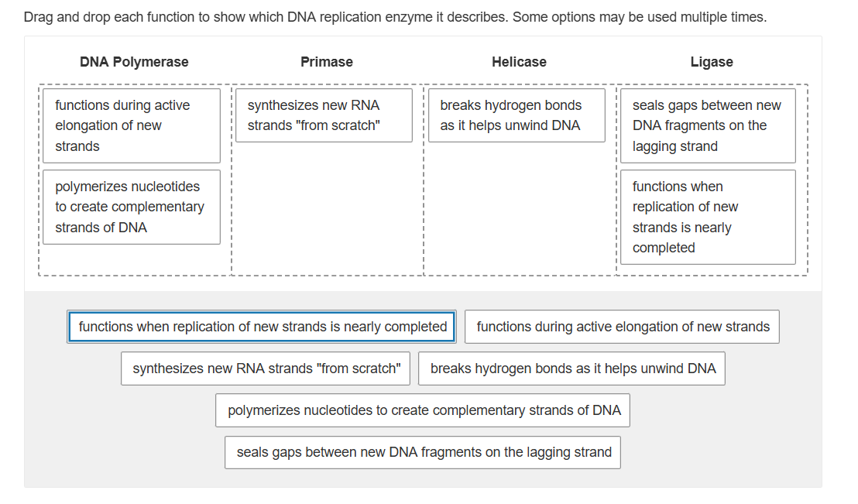Click the placed card under Helicase
The image size is (858, 504).
pyautogui.click(x=516, y=115)
